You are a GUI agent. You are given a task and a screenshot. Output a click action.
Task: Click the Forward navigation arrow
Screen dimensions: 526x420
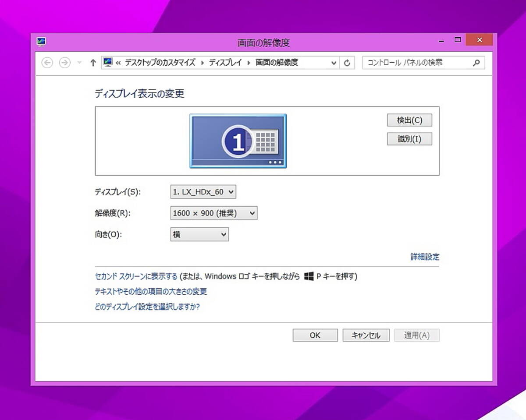64,63
